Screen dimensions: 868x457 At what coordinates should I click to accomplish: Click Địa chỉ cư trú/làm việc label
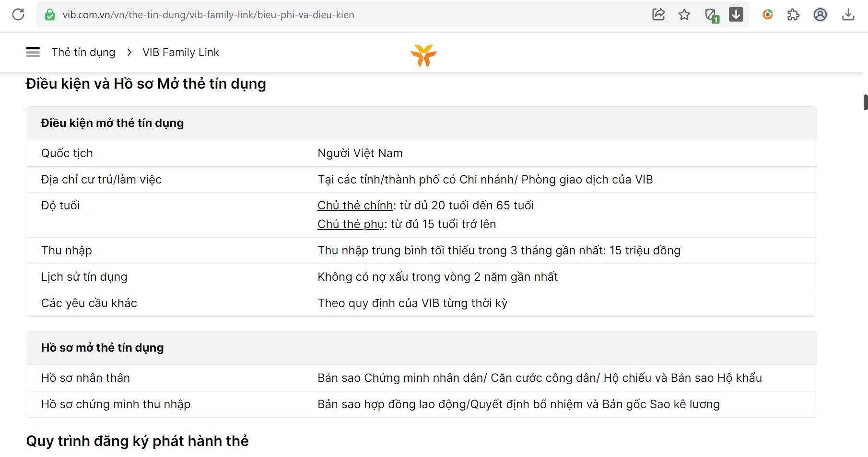click(x=101, y=180)
